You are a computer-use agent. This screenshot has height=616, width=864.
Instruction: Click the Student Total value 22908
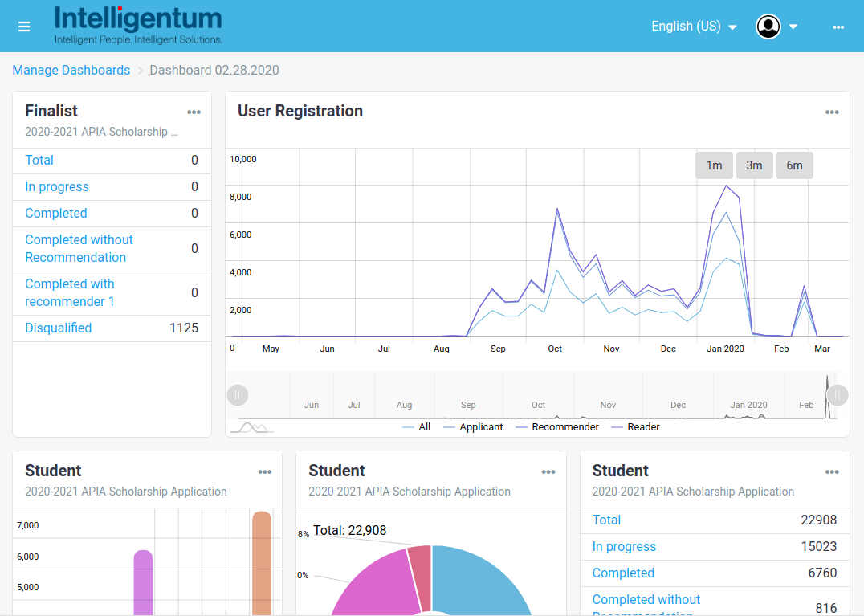coord(819,520)
